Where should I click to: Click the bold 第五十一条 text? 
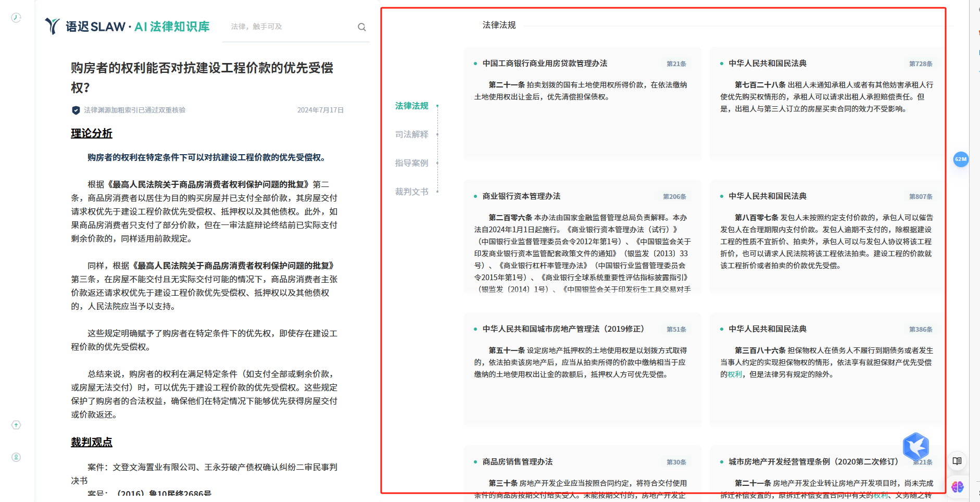507,350
